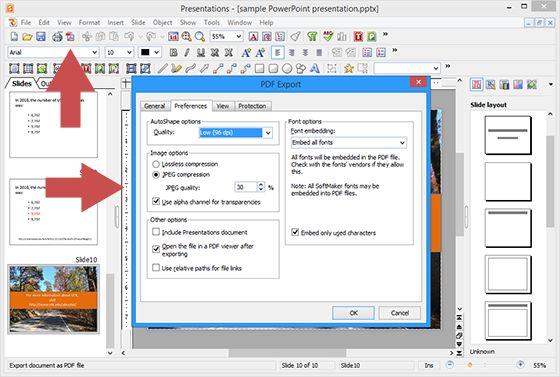Click the spell check ABC icon
560x377 pixels.
(x=328, y=36)
